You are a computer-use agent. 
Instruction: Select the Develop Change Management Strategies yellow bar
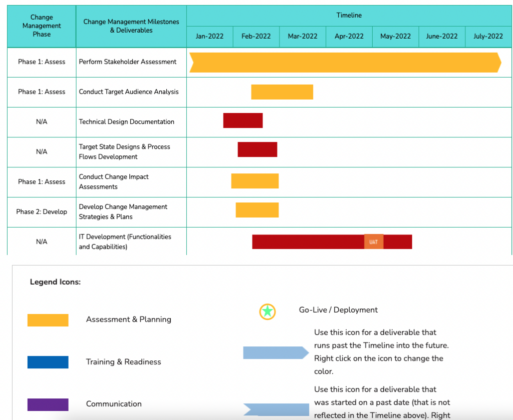(x=257, y=210)
